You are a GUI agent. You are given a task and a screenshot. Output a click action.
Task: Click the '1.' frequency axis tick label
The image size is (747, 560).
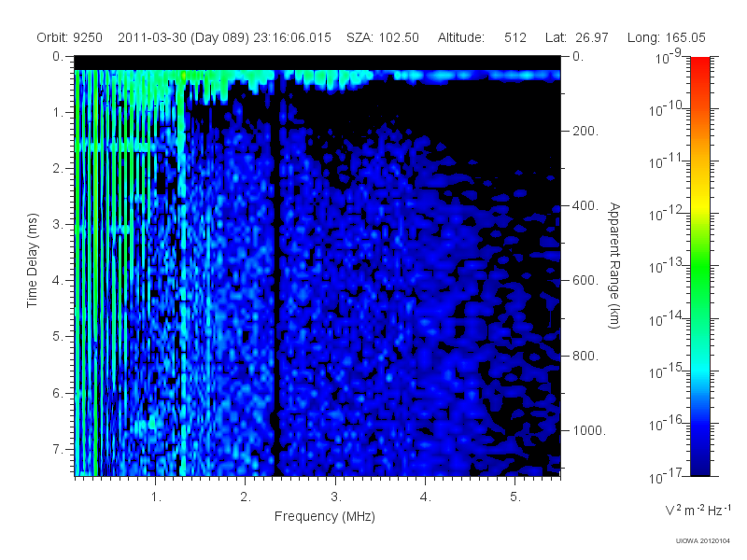pos(156,497)
